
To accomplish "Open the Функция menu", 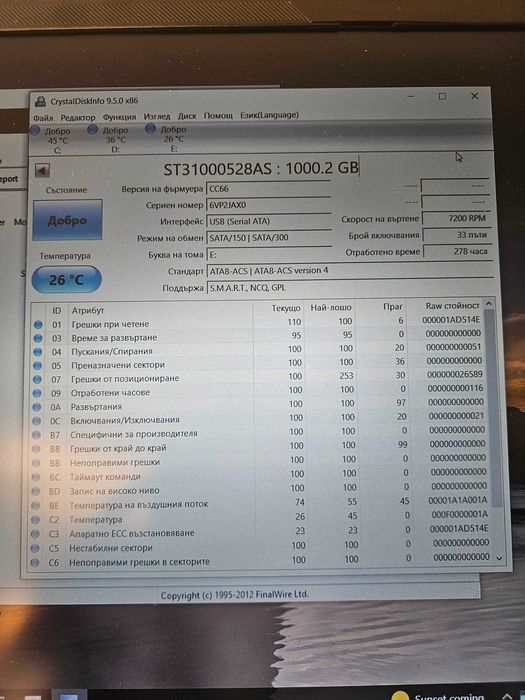I will (x=119, y=117).
